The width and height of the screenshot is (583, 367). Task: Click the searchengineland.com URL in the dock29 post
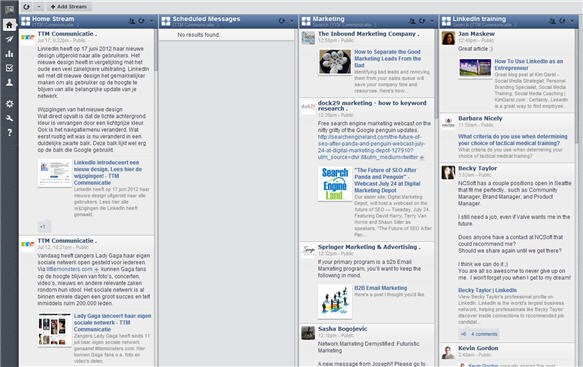click(x=371, y=147)
